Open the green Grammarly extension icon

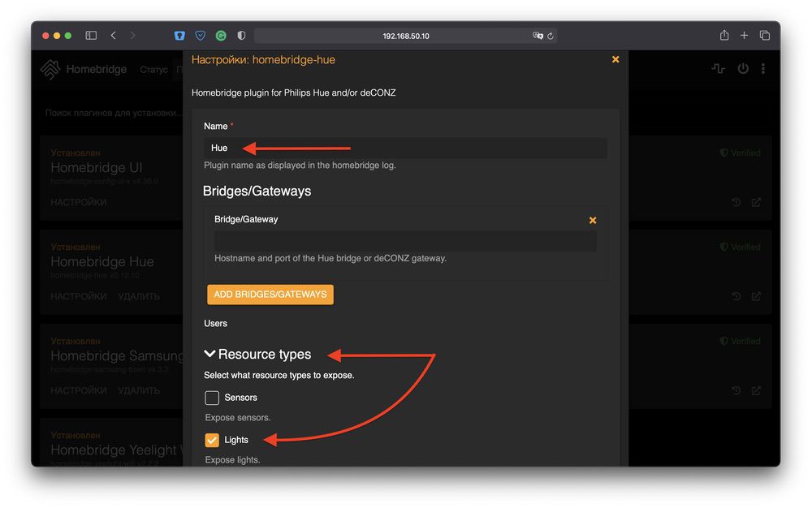coord(221,35)
